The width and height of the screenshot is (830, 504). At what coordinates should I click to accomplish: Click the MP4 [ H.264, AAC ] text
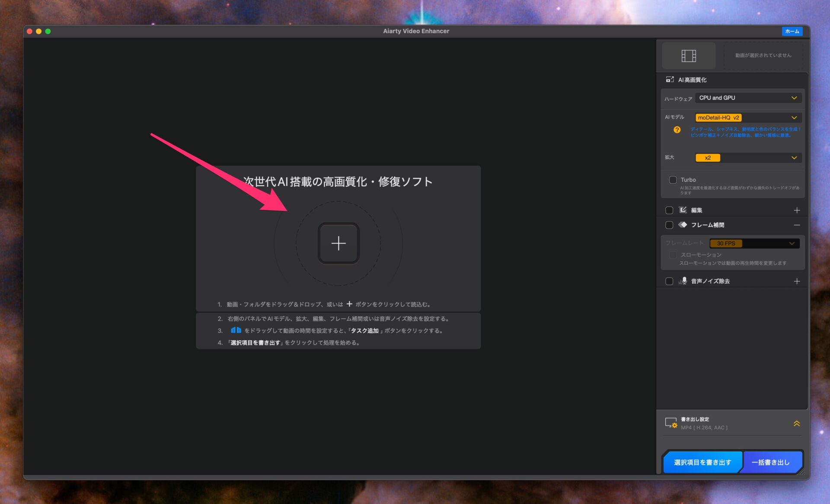point(704,428)
